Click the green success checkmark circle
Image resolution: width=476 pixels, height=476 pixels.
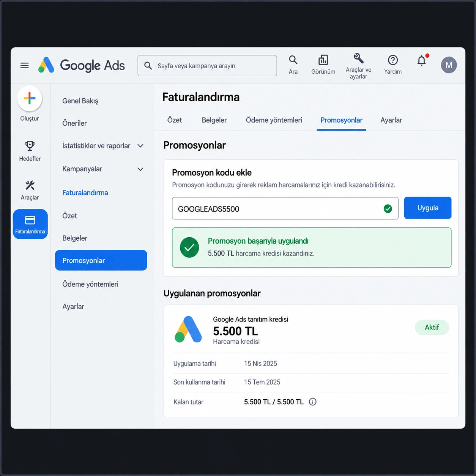click(189, 247)
